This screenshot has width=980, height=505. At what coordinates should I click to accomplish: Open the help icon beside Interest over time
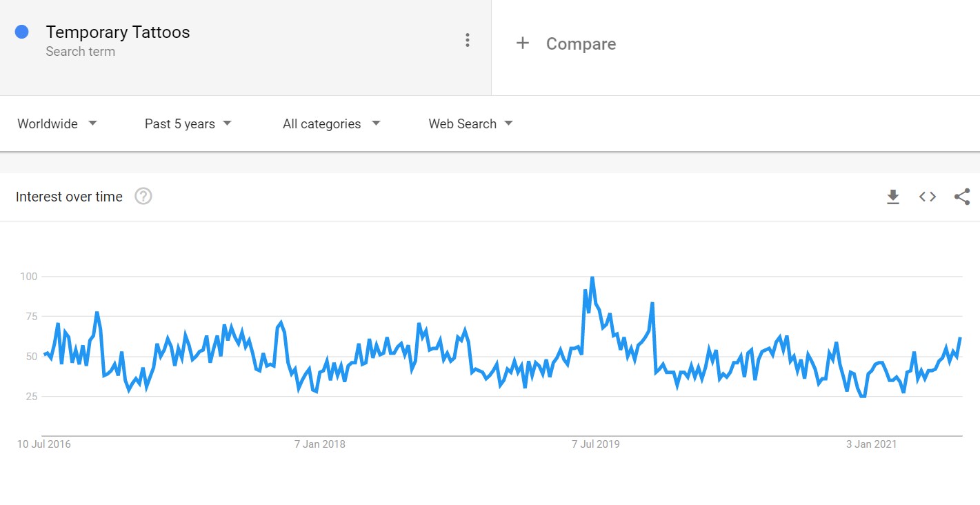(x=143, y=197)
